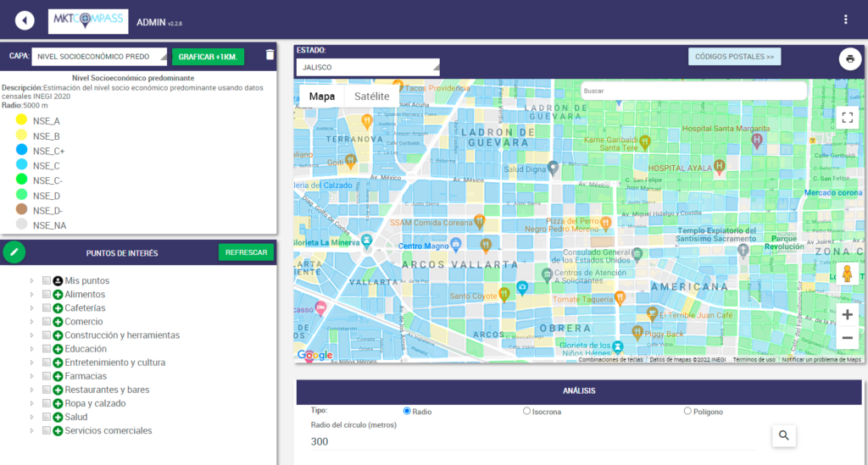Select the Isocrona radio option
868x465 pixels.
point(526,412)
